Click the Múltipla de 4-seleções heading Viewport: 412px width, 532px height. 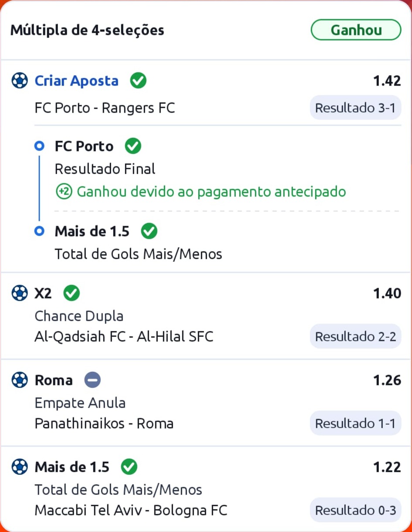click(x=87, y=30)
